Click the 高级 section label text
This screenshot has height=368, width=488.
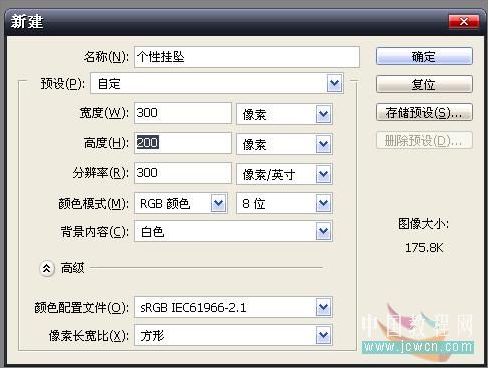pos(73,268)
